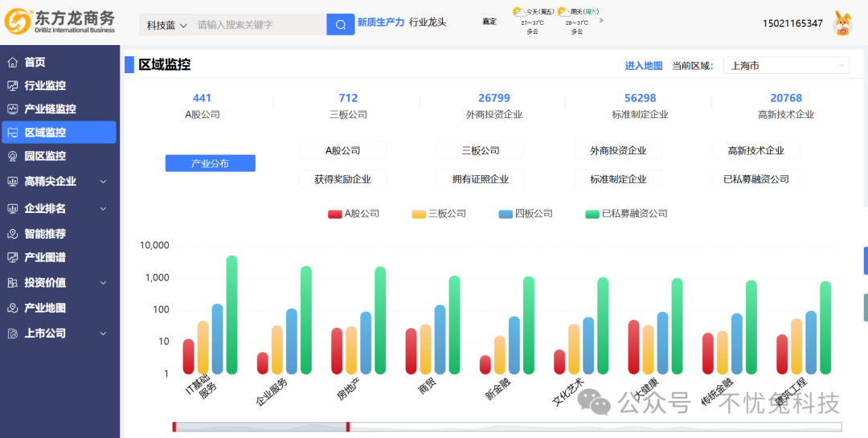
Task: Click the right handle of chart zoom slider
Action: click(x=347, y=427)
